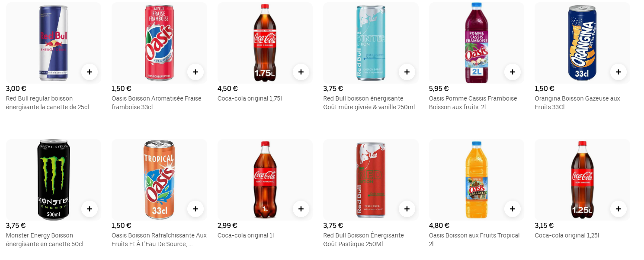Viewport: 644px width, 260px height.
Task: Add Red Bull mûre givrée & vanille to cart
Action: pyautogui.click(x=407, y=72)
